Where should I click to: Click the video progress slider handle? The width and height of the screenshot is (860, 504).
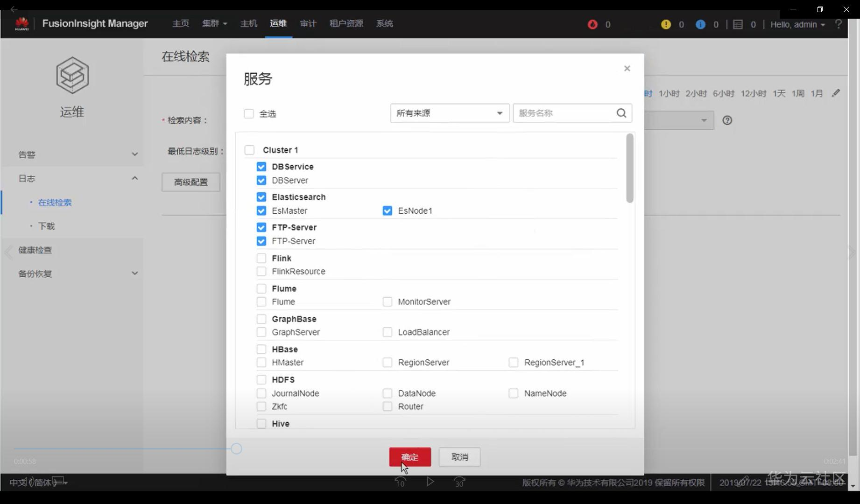point(237,449)
